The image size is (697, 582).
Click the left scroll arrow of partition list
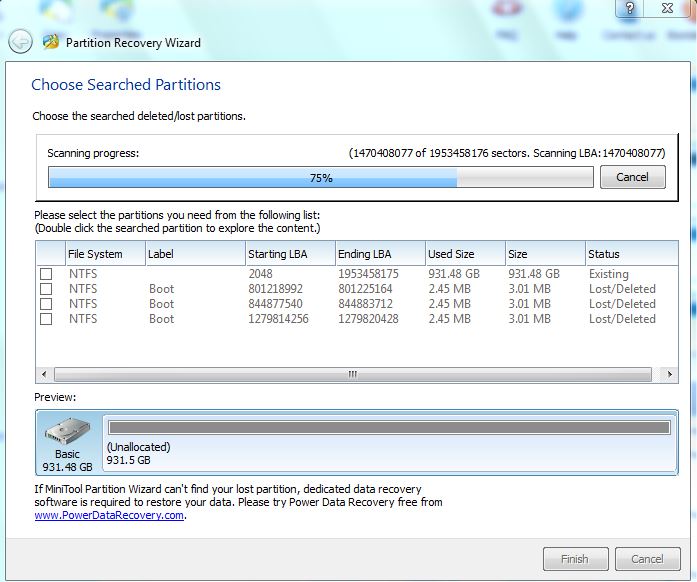point(44,374)
